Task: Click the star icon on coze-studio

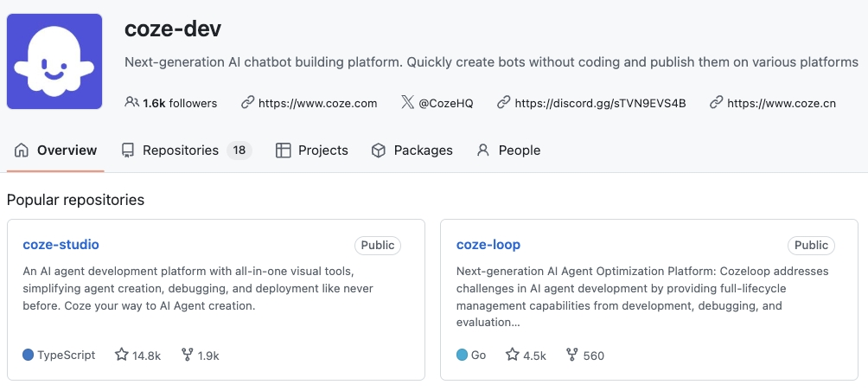Action: [122, 355]
